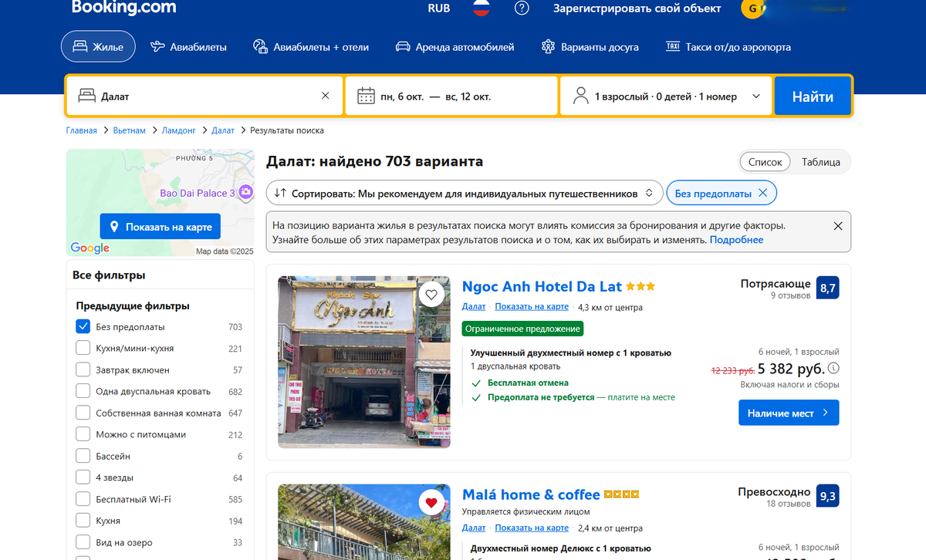
Task: Click the Bao Dai Palace 3 camera marker on the map
Action: point(245,192)
